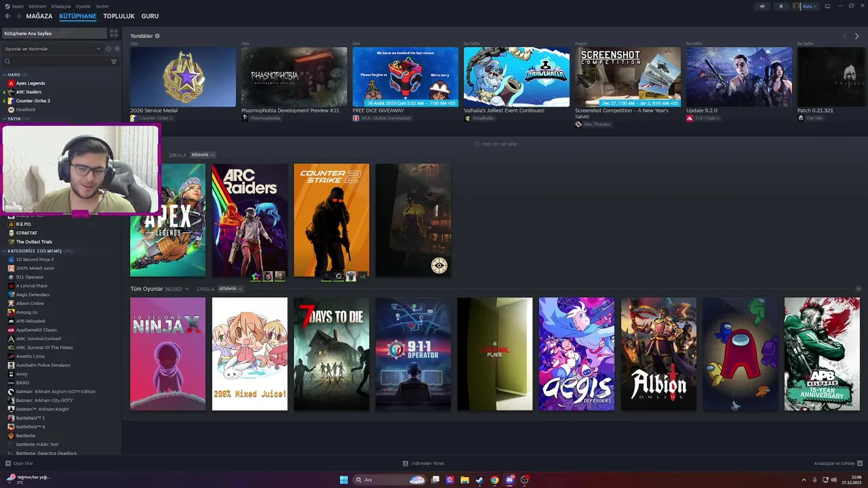Viewport: 868px width, 488px height.
Task: Open first shelf Alfabetik sort dropdown
Action: click(x=203, y=155)
